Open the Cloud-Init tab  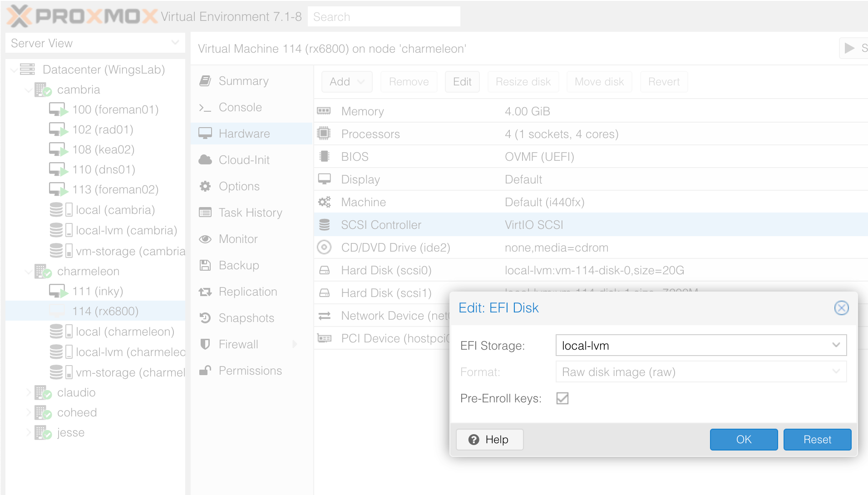(x=252, y=160)
